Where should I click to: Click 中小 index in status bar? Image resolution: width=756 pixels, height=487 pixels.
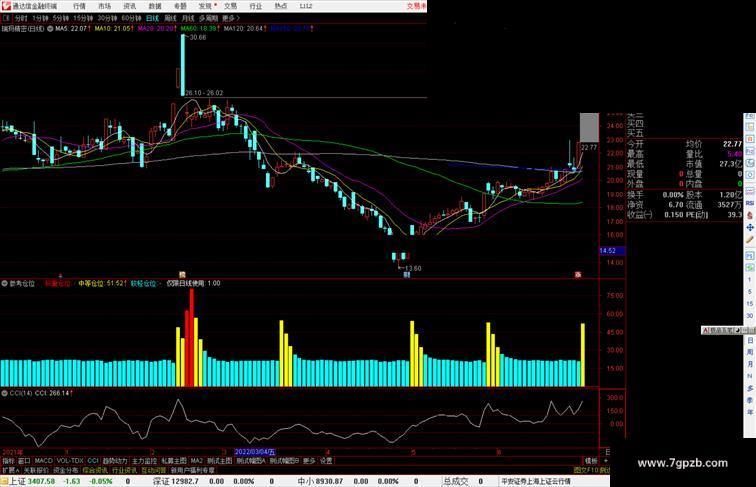[x=306, y=481]
